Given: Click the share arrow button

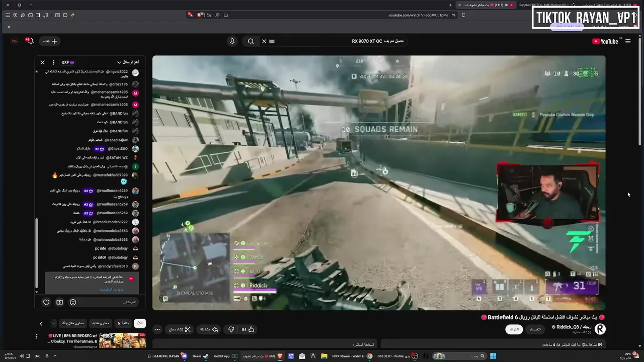Looking at the screenshot, I should click(x=209, y=329).
